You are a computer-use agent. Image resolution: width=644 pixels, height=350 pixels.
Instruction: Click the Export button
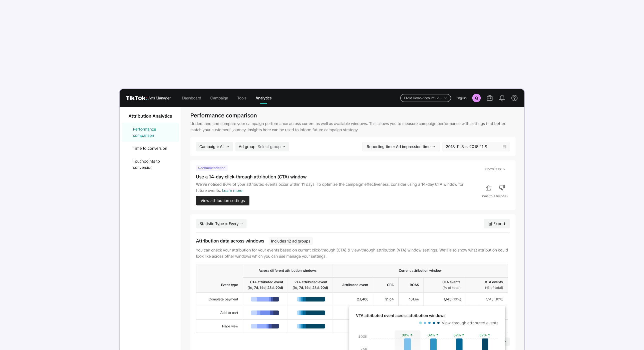tap(496, 224)
